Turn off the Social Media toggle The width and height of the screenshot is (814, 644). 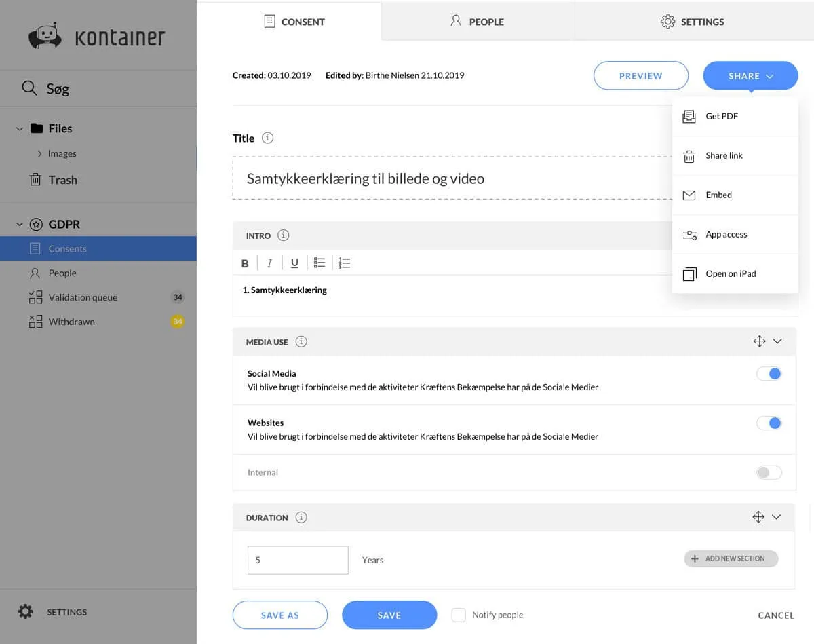(x=769, y=374)
